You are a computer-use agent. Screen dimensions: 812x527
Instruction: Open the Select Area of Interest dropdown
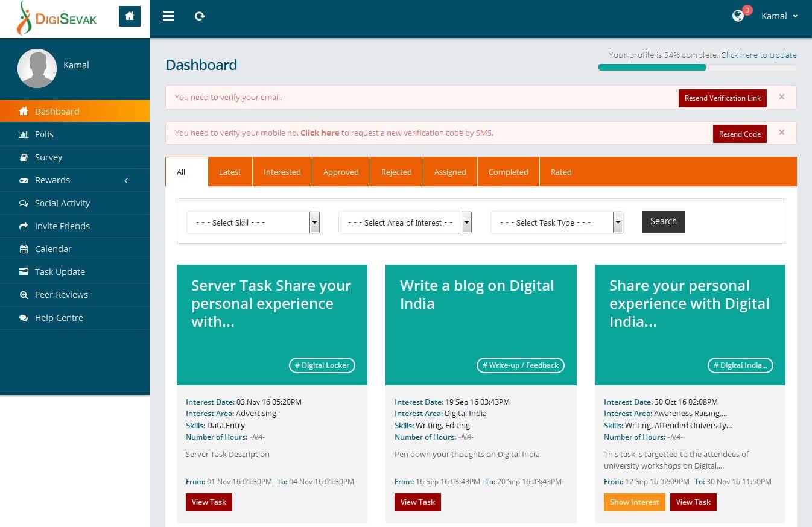(405, 222)
